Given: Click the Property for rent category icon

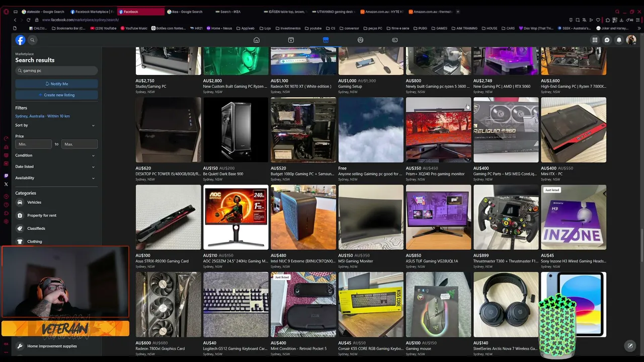Looking at the screenshot, I should 20,215.
